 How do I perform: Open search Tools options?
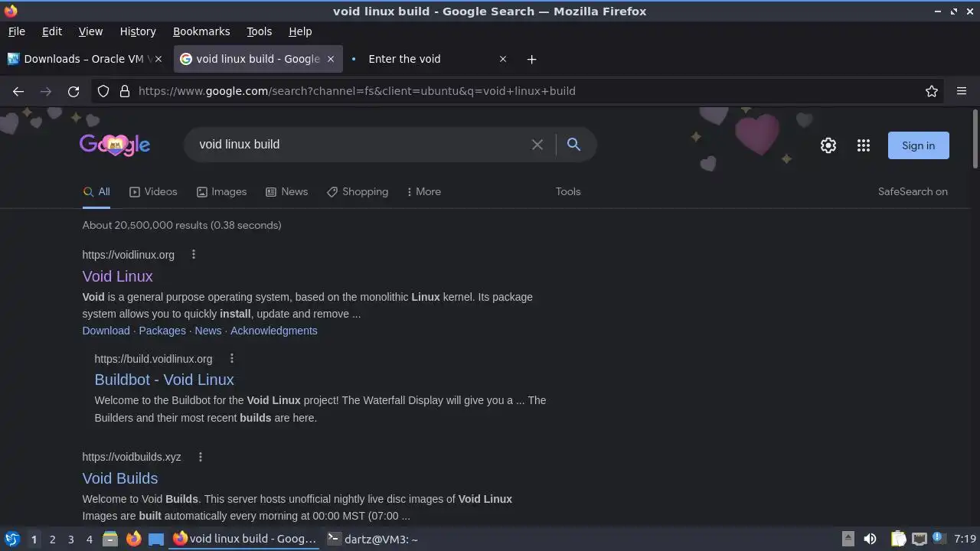coord(568,192)
